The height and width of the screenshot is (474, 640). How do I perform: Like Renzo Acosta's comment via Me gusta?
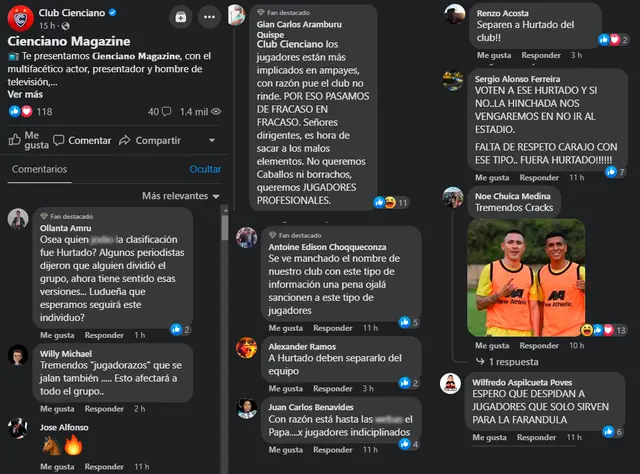(x=494, y=55)
